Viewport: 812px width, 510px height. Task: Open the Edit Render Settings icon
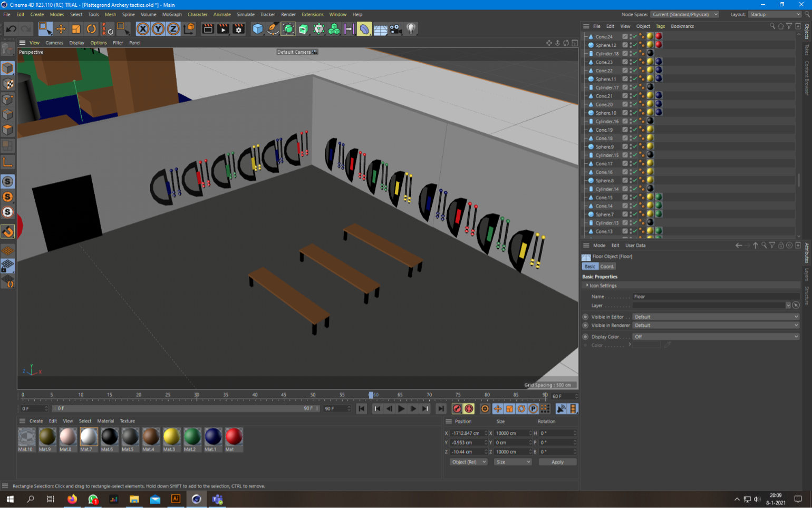pyautogui.click(x=238, y=29)
